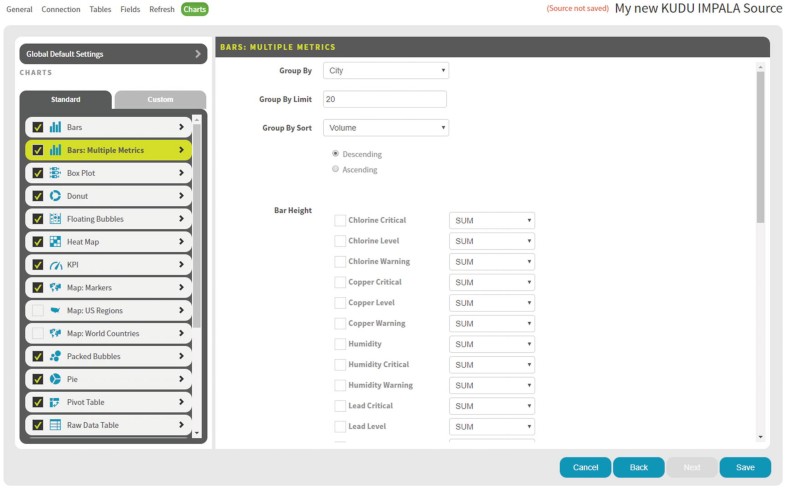Select the Ascending sort radio button

[335, 169]
